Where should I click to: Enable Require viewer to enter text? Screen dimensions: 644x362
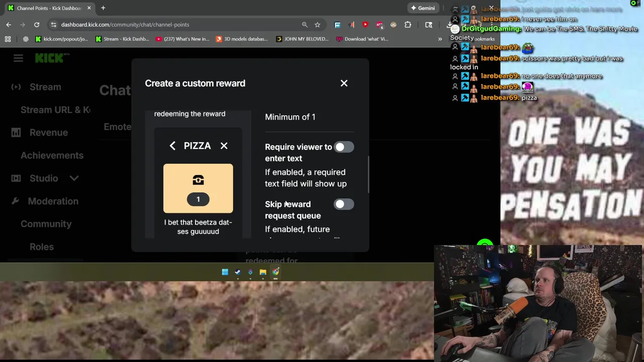point(344,147)
